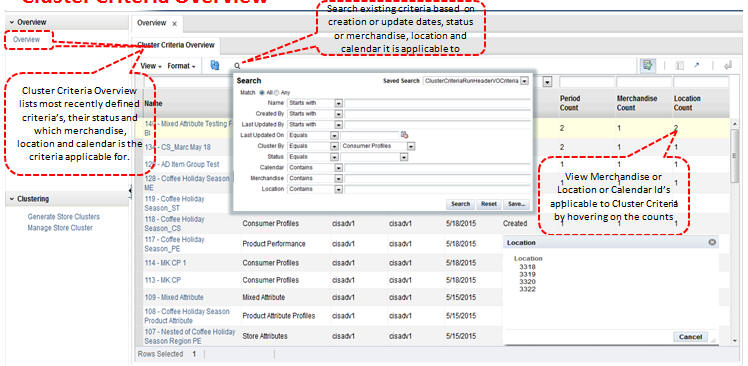
Task: Click Product Performance cell for row 117
Action: click(274, 244)
